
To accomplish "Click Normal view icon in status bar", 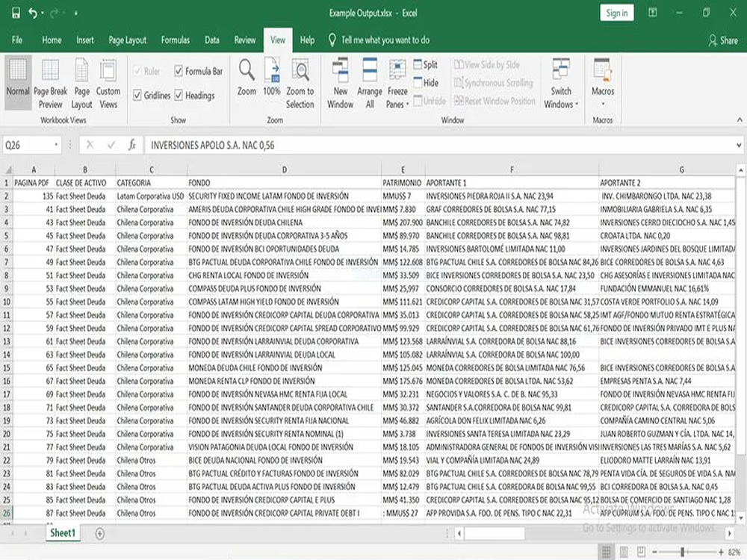I will (x=606, y=552).
